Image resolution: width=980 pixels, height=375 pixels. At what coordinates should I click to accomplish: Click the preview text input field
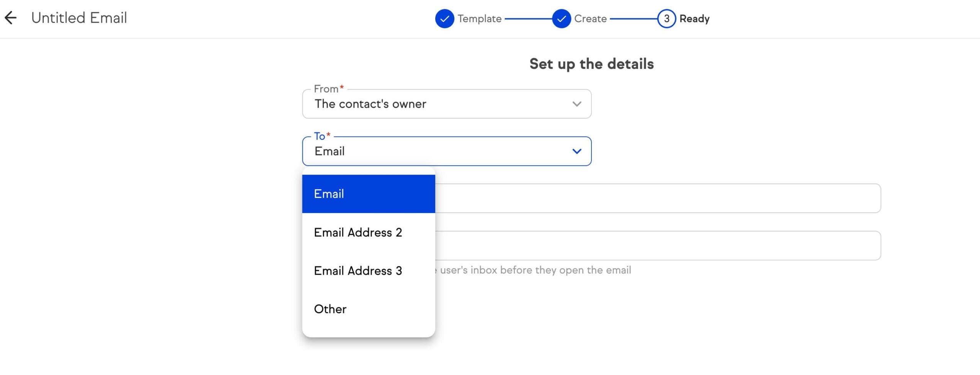pos(651,245)
